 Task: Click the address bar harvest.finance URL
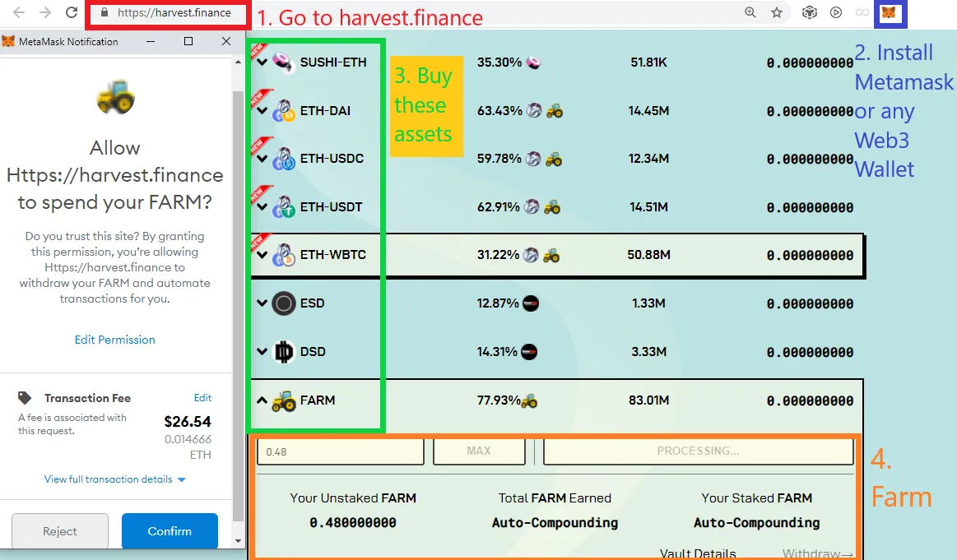174,13
